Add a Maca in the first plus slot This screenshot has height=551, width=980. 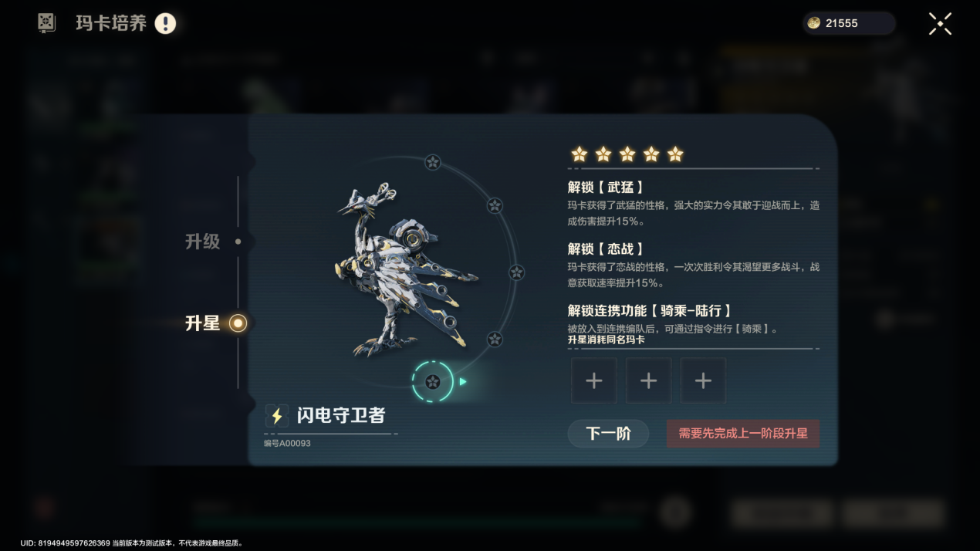[593, 380]
